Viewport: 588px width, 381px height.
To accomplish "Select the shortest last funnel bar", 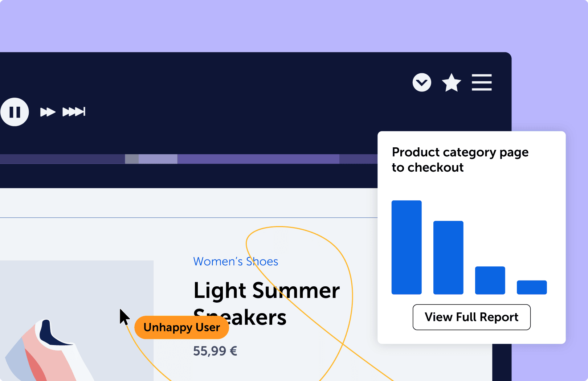I will pos(532,287).
